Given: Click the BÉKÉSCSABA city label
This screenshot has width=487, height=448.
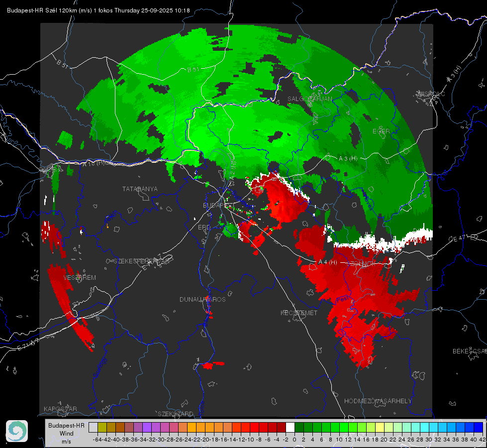Looking at the screenshot, I should (470, 351).
